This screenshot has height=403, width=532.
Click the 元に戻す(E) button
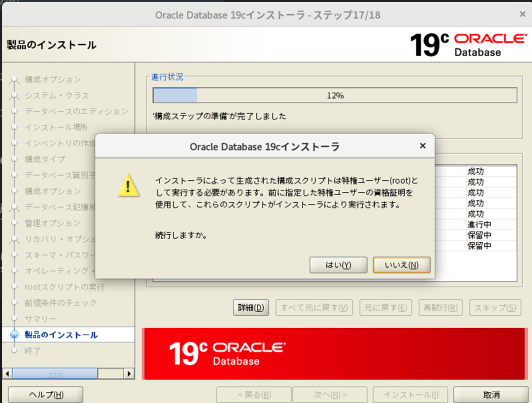pos(385,307)
